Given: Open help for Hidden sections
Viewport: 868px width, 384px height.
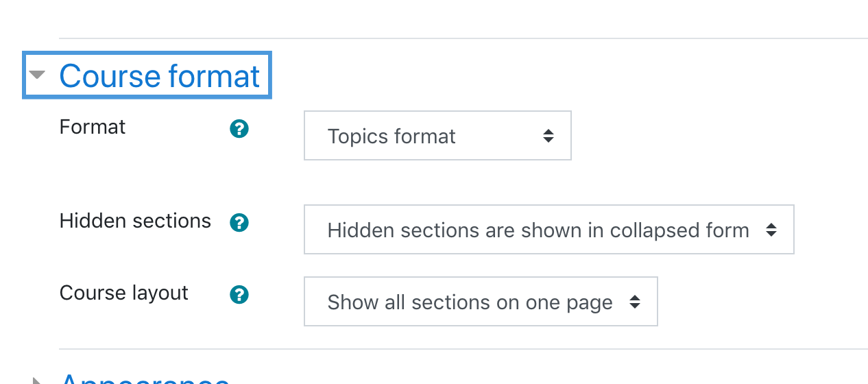Looking at the screenshot, I should tap(239, 223).
